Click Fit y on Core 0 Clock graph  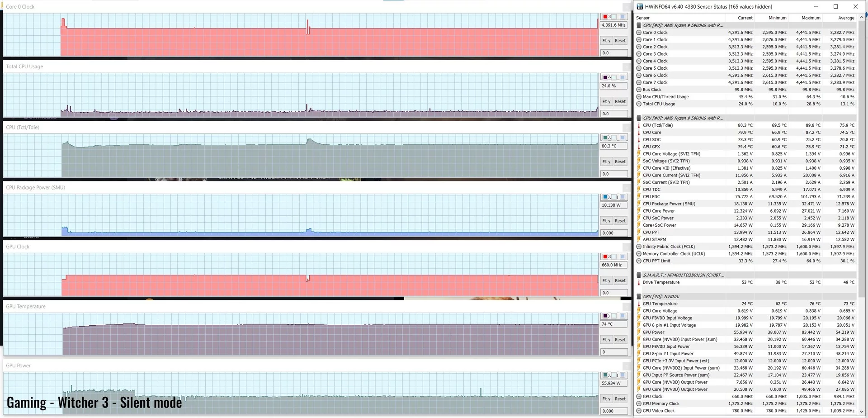(606, 41)
